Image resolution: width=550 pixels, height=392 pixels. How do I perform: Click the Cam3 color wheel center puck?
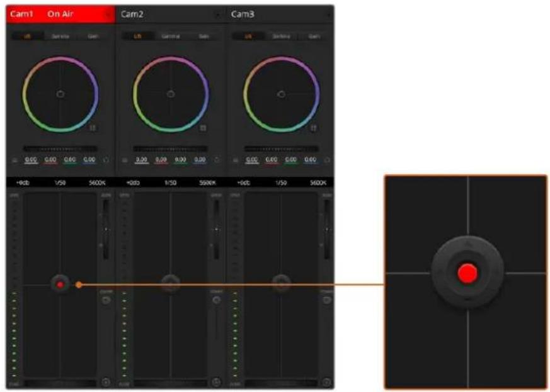[282, 94]
